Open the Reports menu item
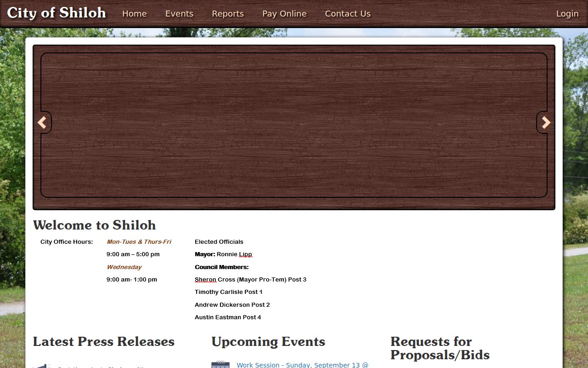The height and width of the screenshot is (368, 588). 228,14
